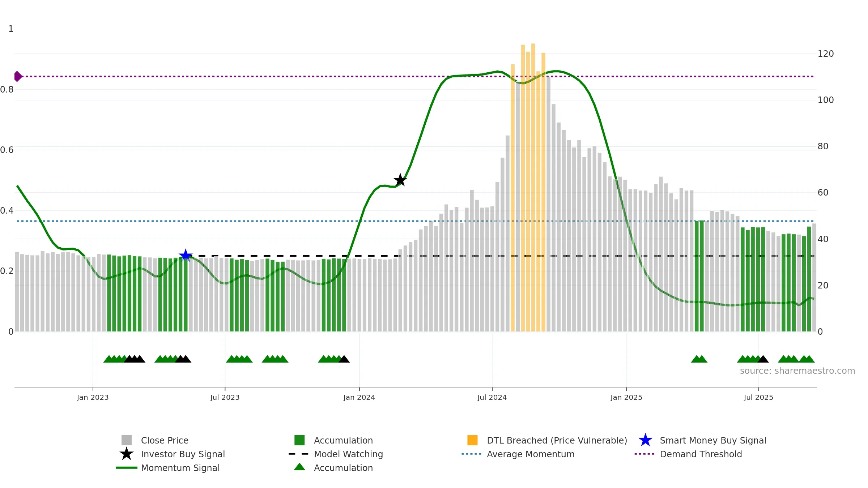This screenshot has height=488, width=868.
Task: Click the Jan 2025 x-axis label
Action: coord(626,398)
